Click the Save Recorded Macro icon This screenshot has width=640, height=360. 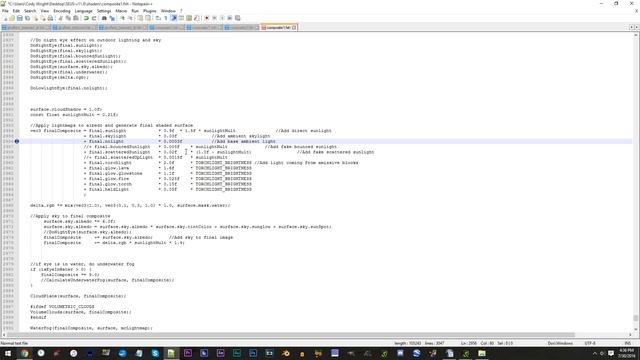point(238,18)
